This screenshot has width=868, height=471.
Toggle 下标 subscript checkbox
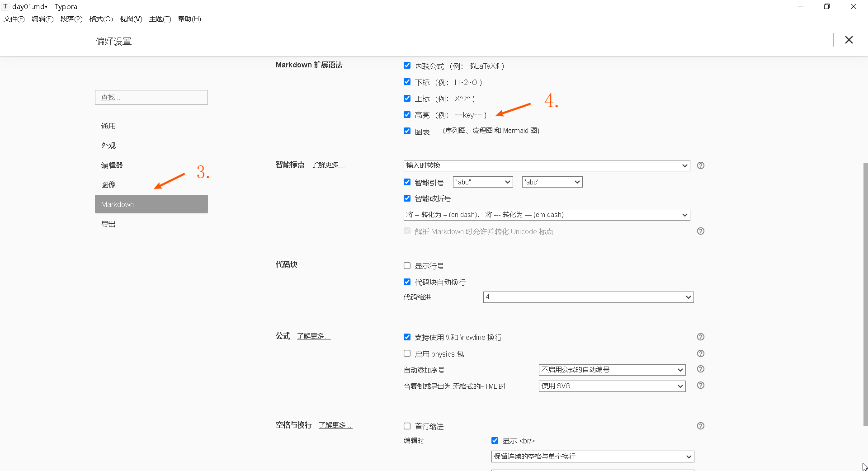pyautogui.click(x=407, y=82)
